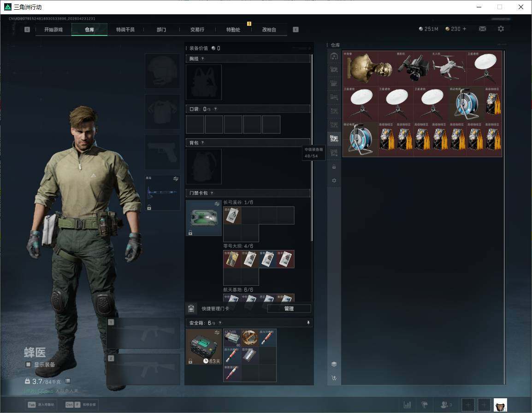Click the equipment panel vertical scrollbar
Image resolution: width=532 pixels, height=413 pixels.
(x=312, y=147)
